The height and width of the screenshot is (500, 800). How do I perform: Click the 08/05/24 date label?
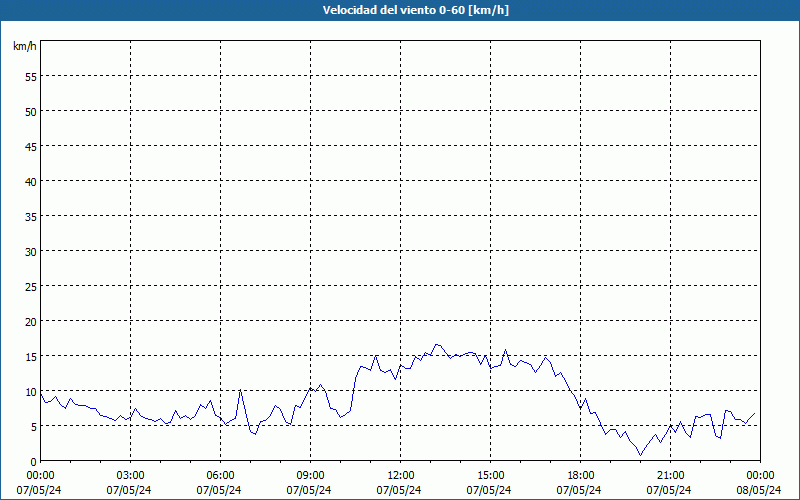(x=759, y=490)
